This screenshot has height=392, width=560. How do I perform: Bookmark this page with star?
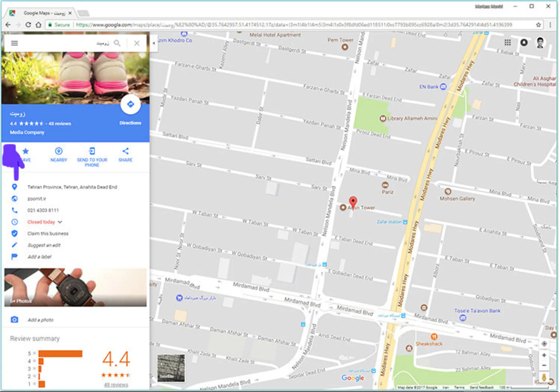(x=538, y=25)
